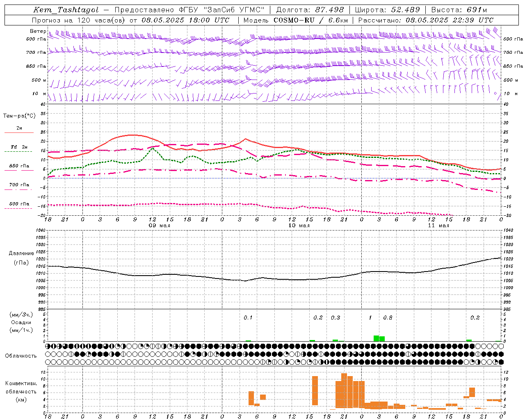Click the solid red '2м' legend line
The height and width of the screenshot is (420, 525).
19,132
